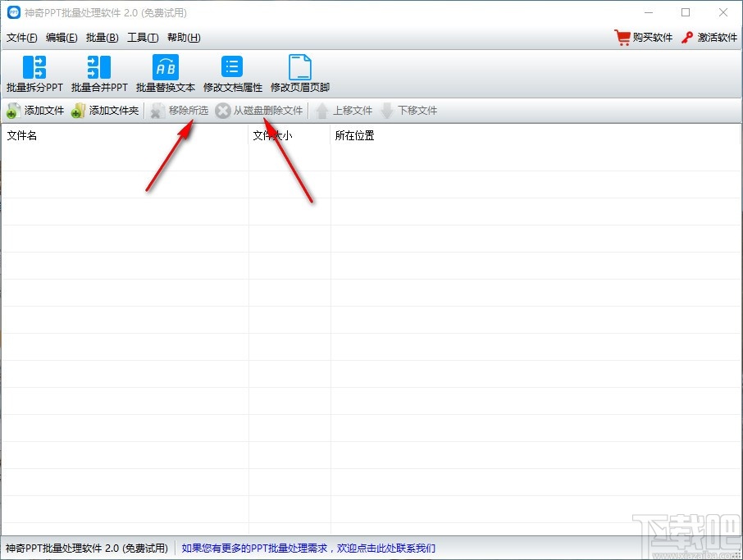The image size is (743, 560).
Task: Click the 下移文件 button label
Action: [x=417, y=111]
